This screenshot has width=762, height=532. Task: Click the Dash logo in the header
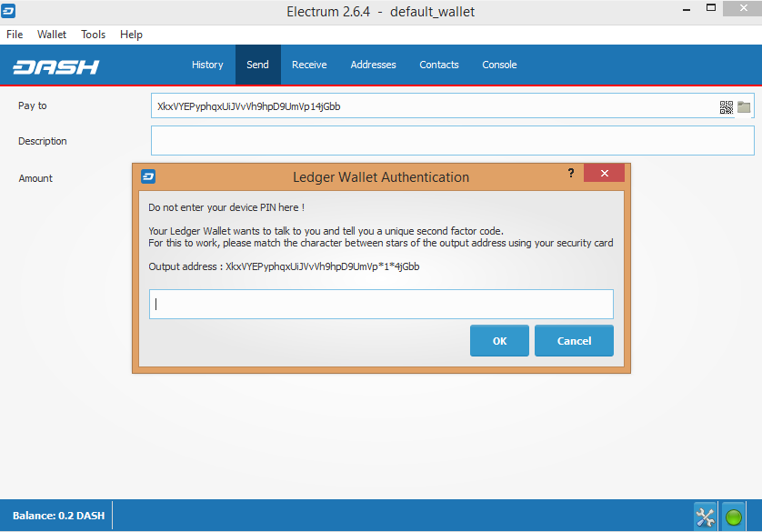coord(55,66)
